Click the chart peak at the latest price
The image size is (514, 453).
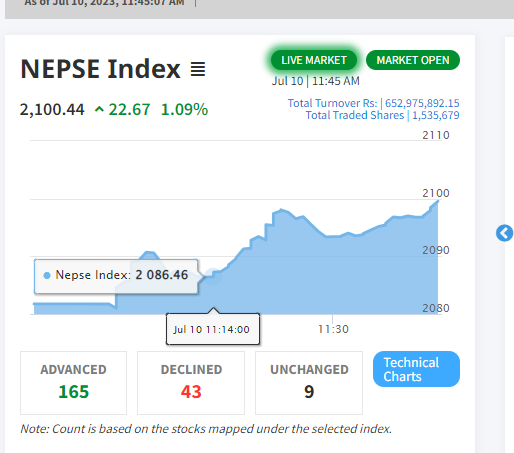tap(438, 201)
